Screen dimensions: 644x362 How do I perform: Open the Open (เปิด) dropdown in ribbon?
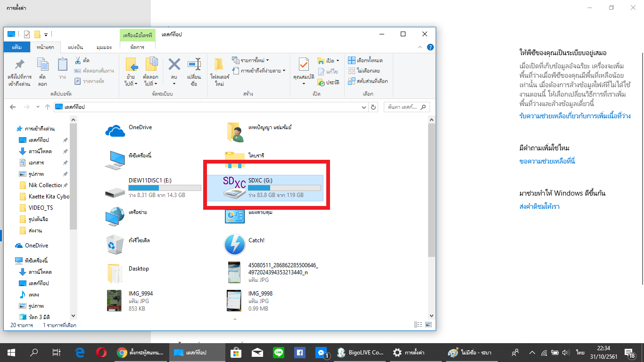(x=329, y=61)
